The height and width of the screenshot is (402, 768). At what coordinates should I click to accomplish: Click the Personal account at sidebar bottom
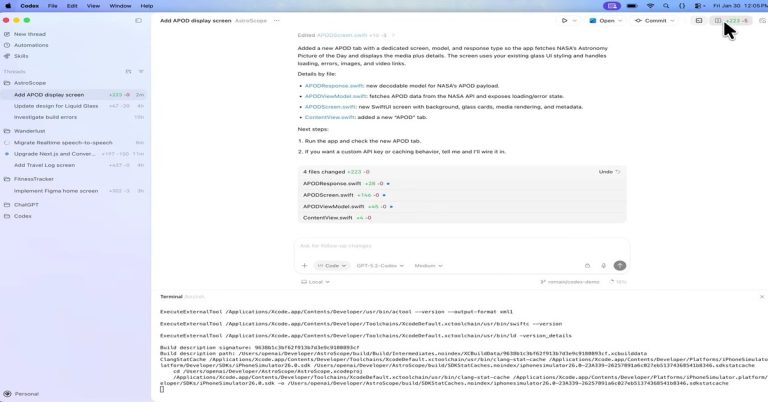[21, 394]
